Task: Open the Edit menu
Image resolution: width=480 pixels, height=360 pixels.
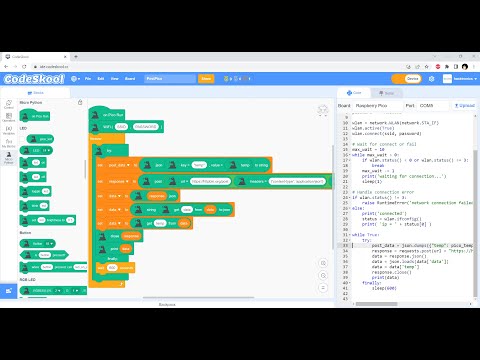Action: (101, 79)
